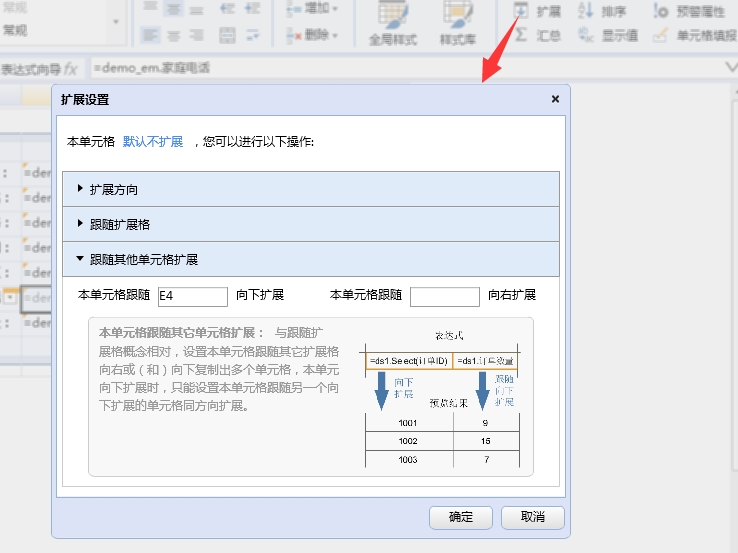Click the fx expression wizard icon
Screen dimensions: 738x553
tap(71, 69)
